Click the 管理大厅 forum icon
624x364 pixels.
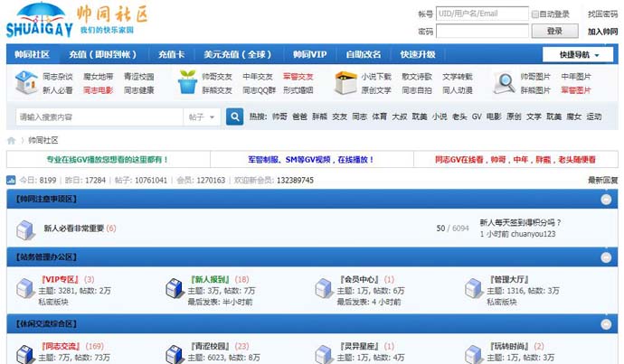[x=474, y=290]
